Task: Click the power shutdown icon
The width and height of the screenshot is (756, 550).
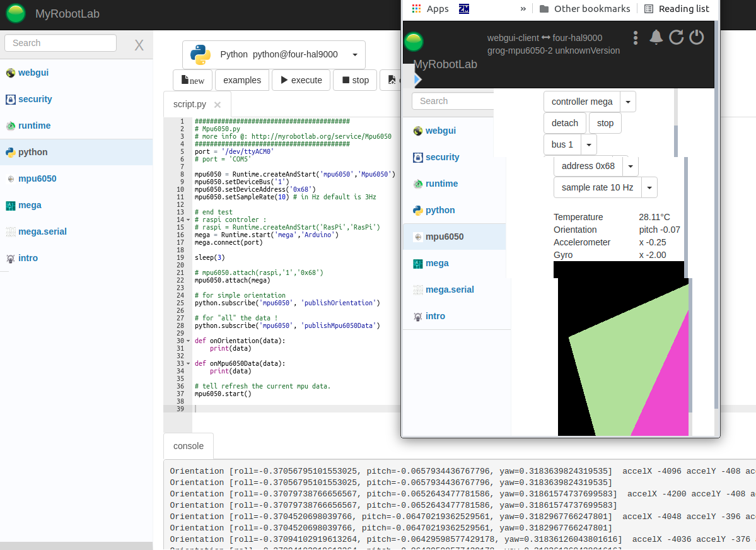Action: click(x=696, y=37)
